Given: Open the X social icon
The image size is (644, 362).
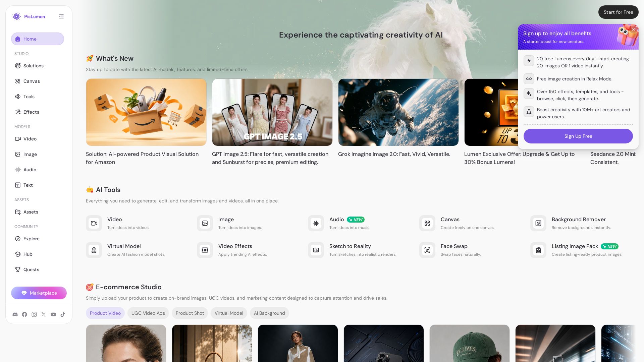Looking at the screenshot, I should pos(44,314).
